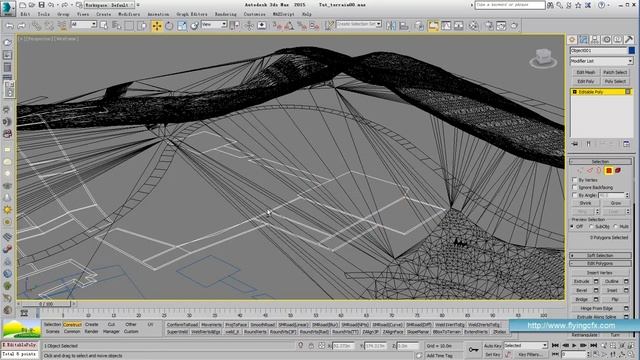Select Edge sub-object level icon
Screen dimensions: 640x360
coord(589,171)
